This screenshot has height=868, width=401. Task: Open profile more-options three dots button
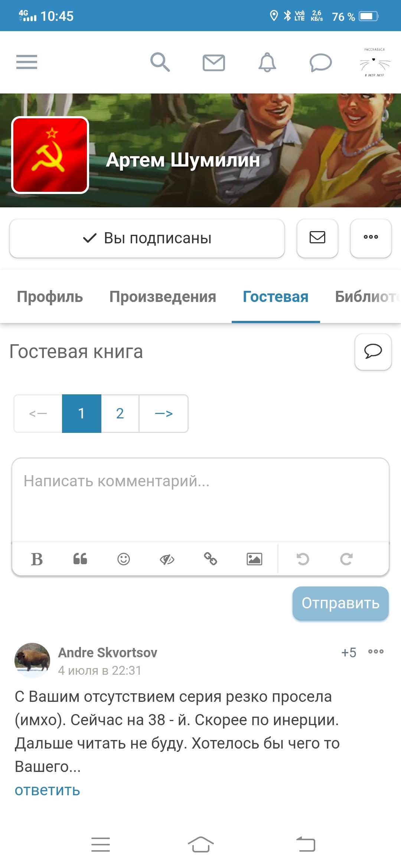[x=371, y=237]
